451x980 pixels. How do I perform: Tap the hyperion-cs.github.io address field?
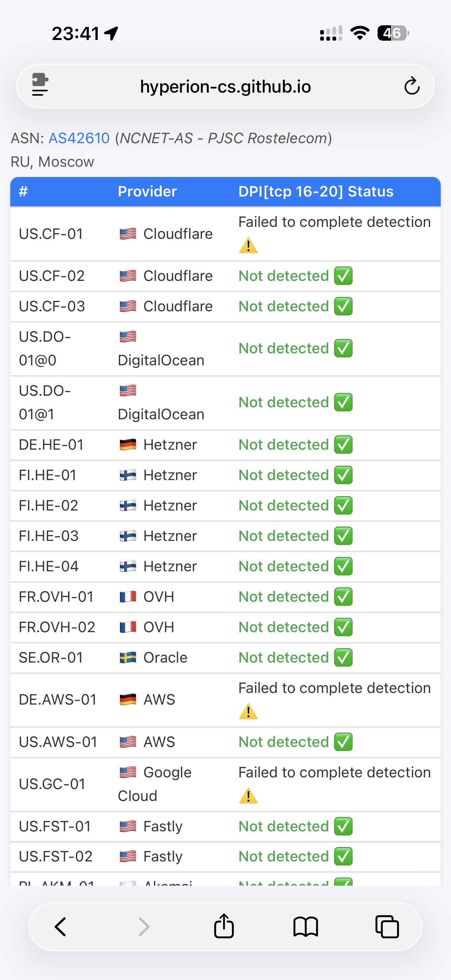225,87
